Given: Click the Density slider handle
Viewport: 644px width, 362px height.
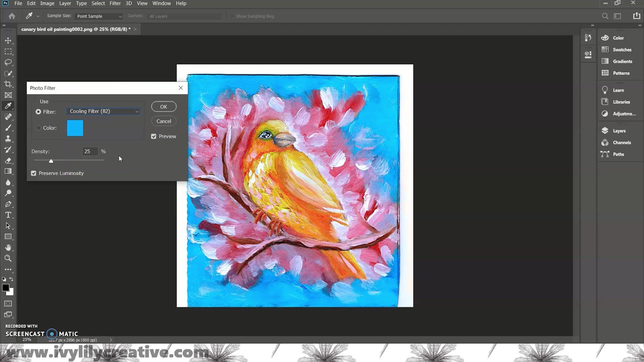Looking at the screenshot, I should click(51, 161).
